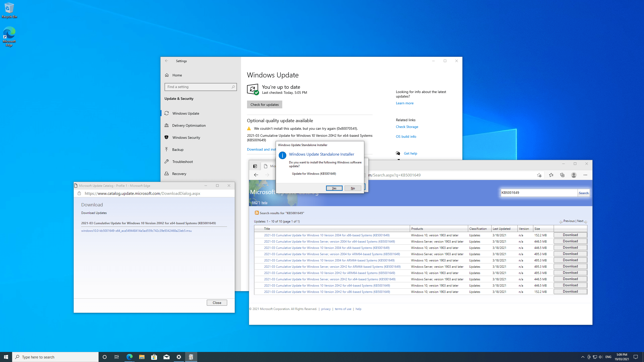644x362 pixels.
Task: Open Microsoft Store from taskbar
Action: point(154,357)
